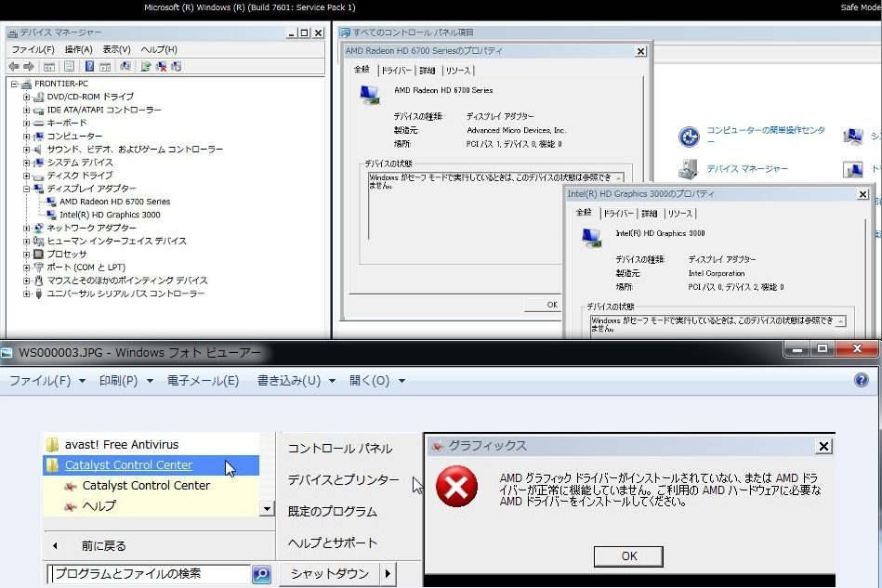
Task: Click Photo Viewer help question mark icon
Action: (862, 380)
